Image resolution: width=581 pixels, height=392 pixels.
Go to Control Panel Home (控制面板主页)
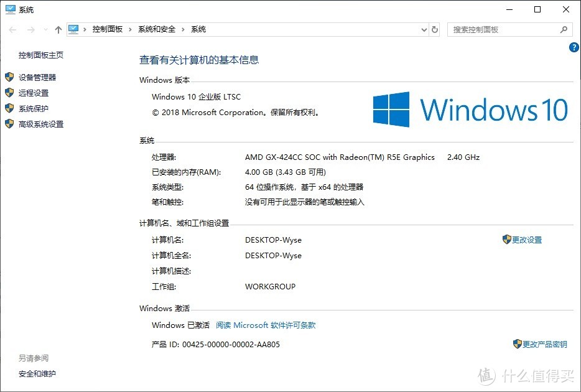[x=41, y=55]
